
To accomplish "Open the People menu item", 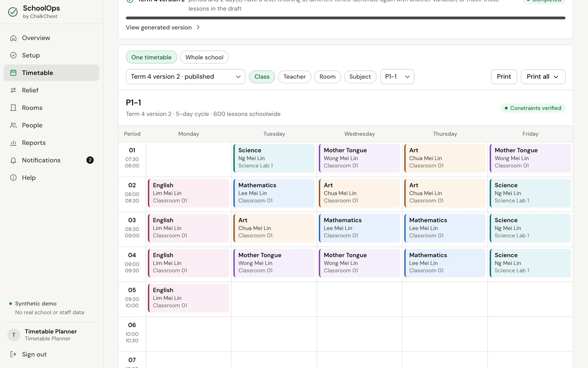I will [51, 125].
